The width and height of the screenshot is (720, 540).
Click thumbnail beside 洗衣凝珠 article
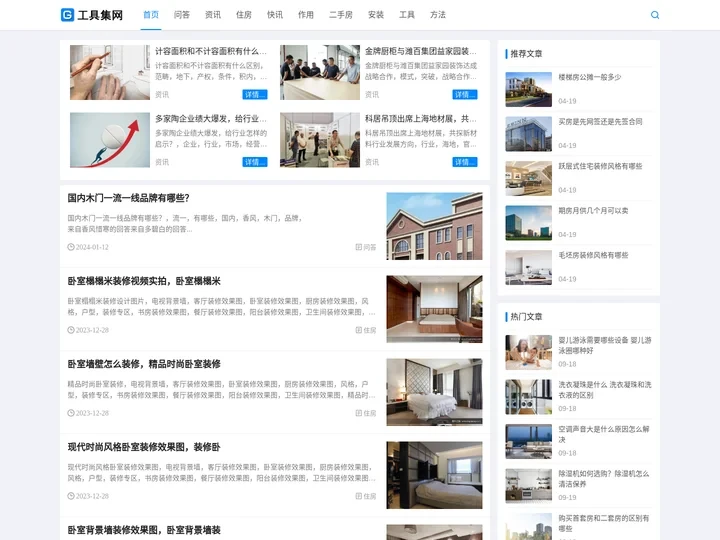(529, 397)
